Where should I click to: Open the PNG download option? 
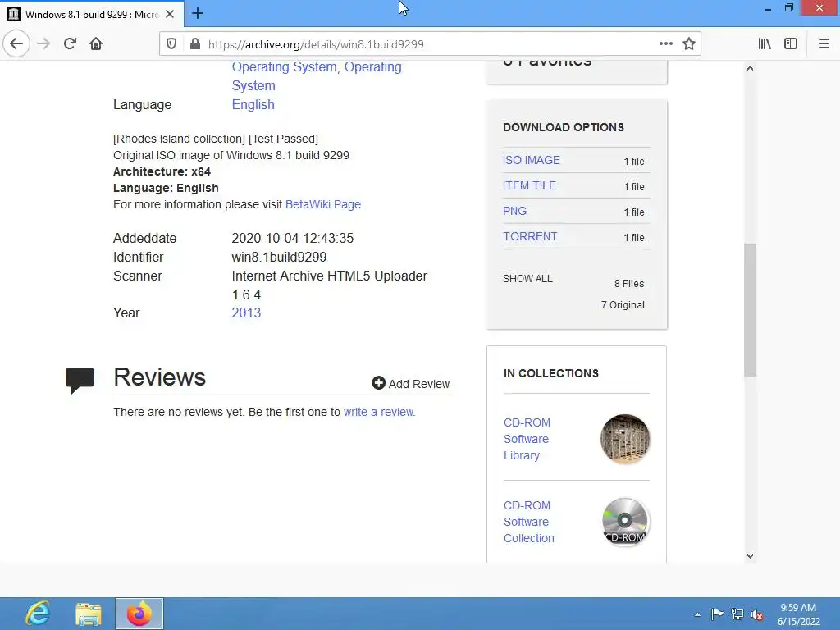(x=514, y=211)
